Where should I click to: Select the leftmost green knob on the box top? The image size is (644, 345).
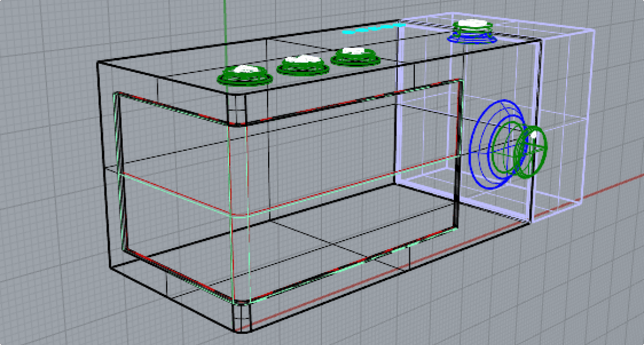245,75
